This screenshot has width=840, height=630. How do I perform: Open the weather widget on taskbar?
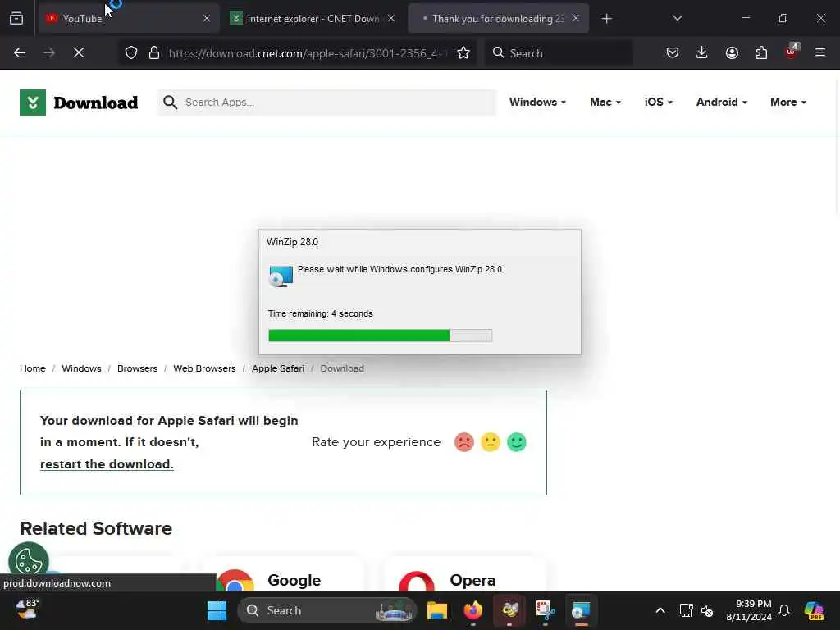(x=27, y=609)
